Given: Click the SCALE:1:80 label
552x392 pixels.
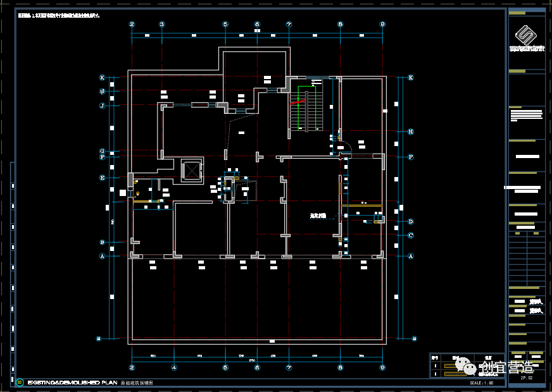Looking at the screenshot, I should coord(482,383).
